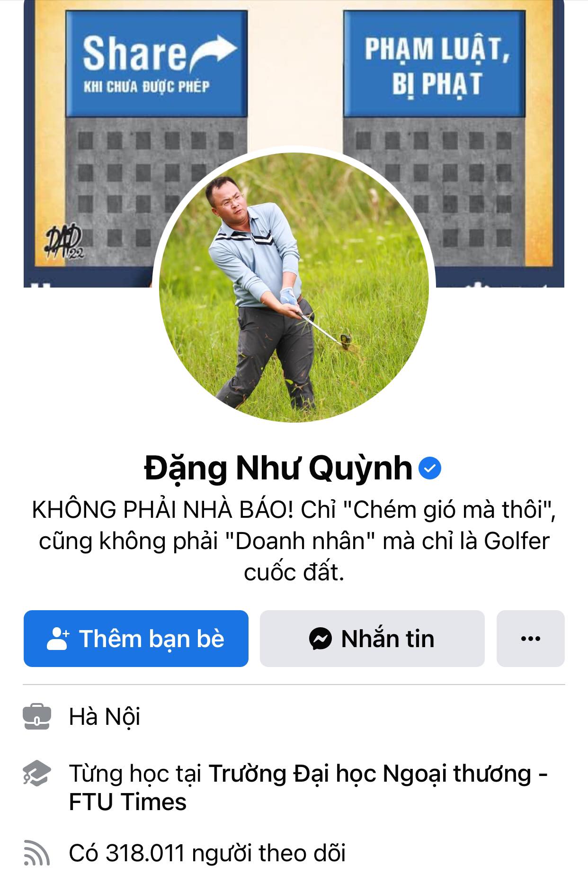Tap the PHẠM LUẬT, BỊ PHẠT sign
This screenshot has width=588, height=875.
click(435, 64)
